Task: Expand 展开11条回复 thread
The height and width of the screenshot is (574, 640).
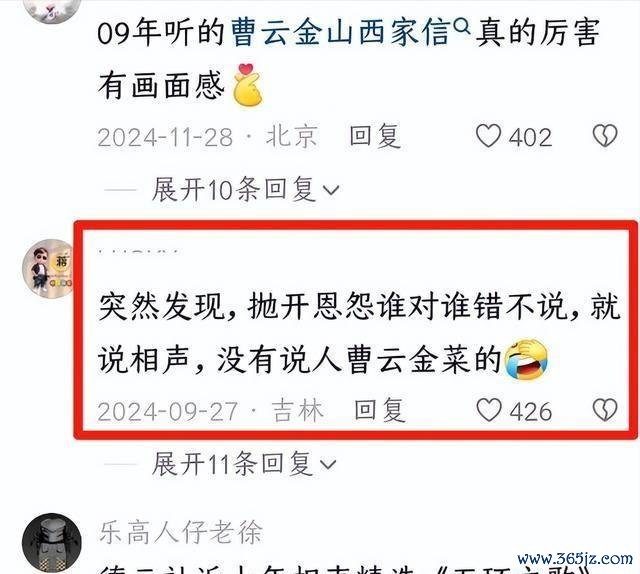Action: [244, 463]
